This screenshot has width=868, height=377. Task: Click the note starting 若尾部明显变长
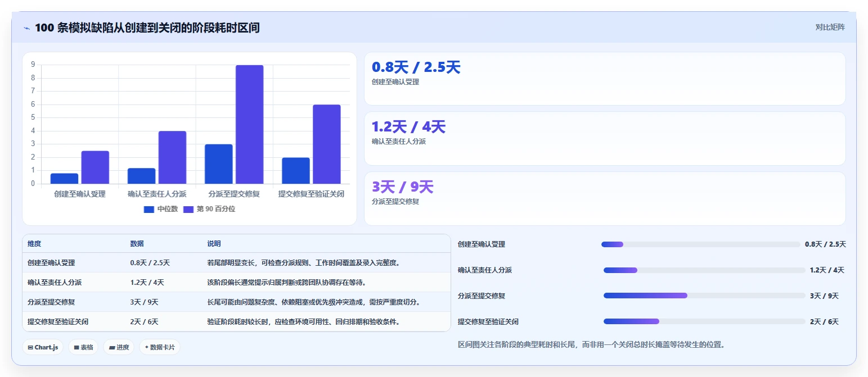[304, 262]
